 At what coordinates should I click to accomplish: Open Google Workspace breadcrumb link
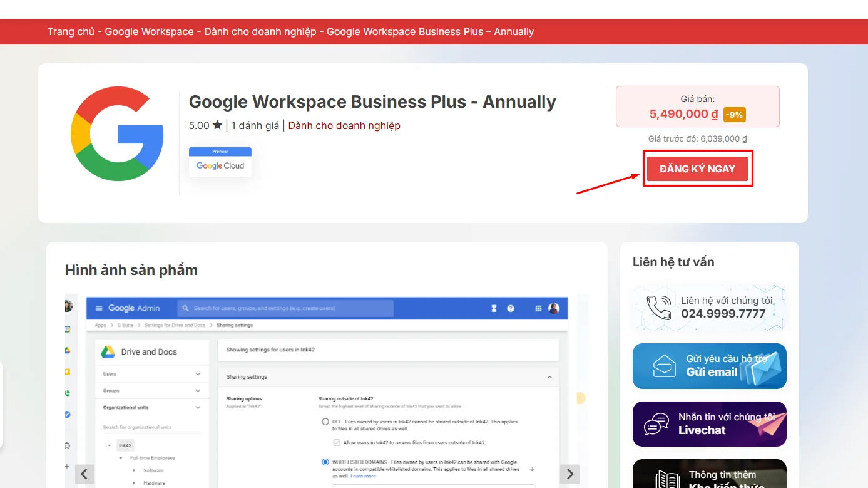149,31
